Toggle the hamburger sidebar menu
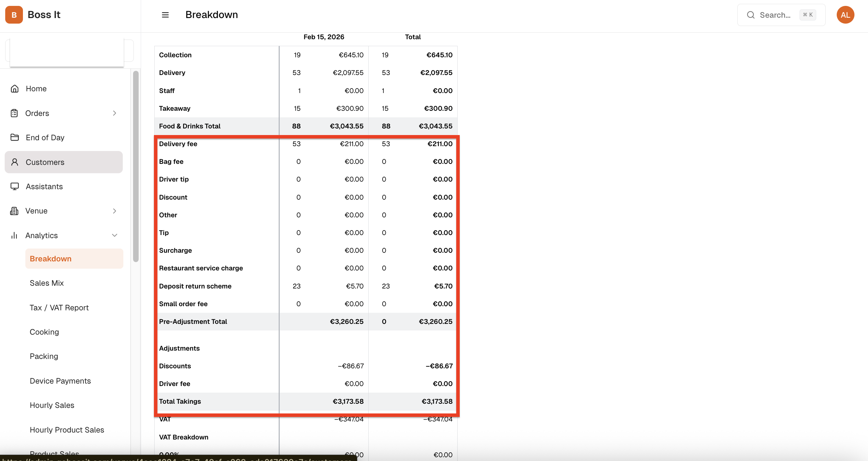This screenshot has width=868, height=461. 165,15
